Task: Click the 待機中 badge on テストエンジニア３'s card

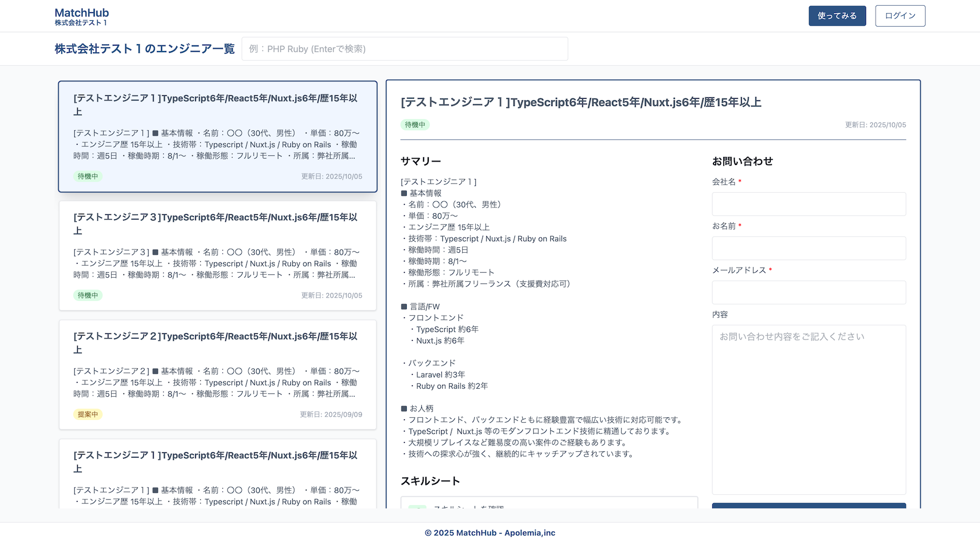Action: tap(87, 295)
